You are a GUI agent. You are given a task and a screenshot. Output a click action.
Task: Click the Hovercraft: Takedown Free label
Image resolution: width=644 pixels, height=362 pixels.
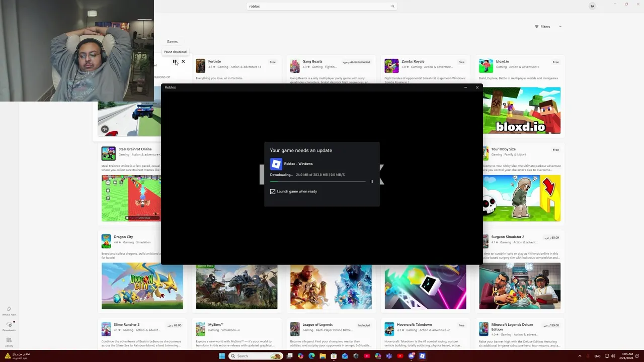461,325
